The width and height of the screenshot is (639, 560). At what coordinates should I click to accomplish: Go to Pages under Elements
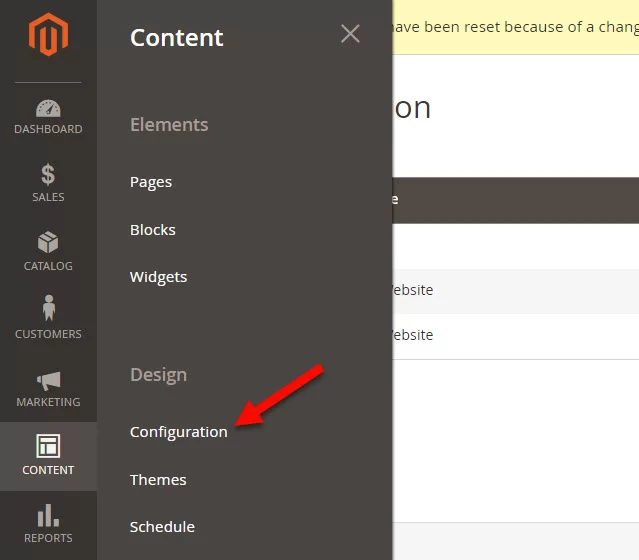(151, 182)
